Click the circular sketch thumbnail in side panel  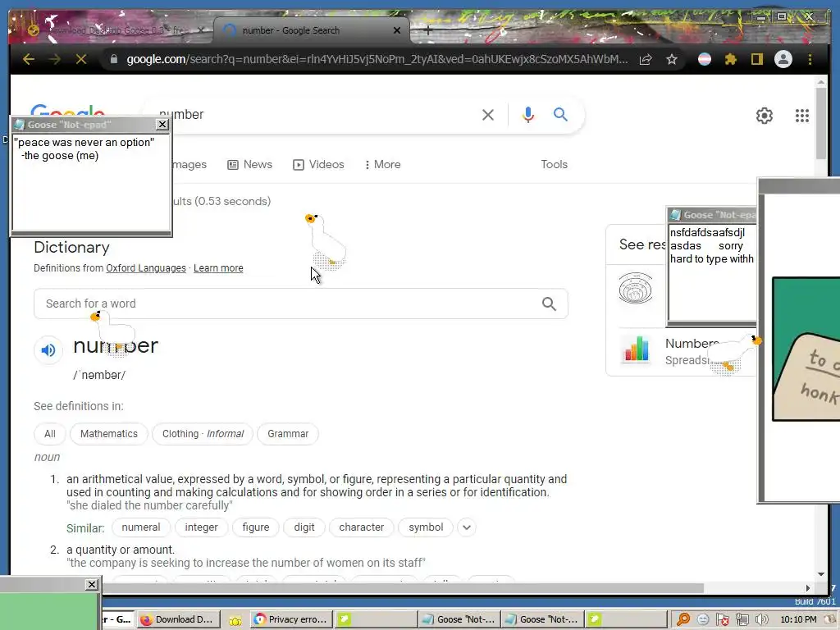pyautogui.click(x=636, y=288)
